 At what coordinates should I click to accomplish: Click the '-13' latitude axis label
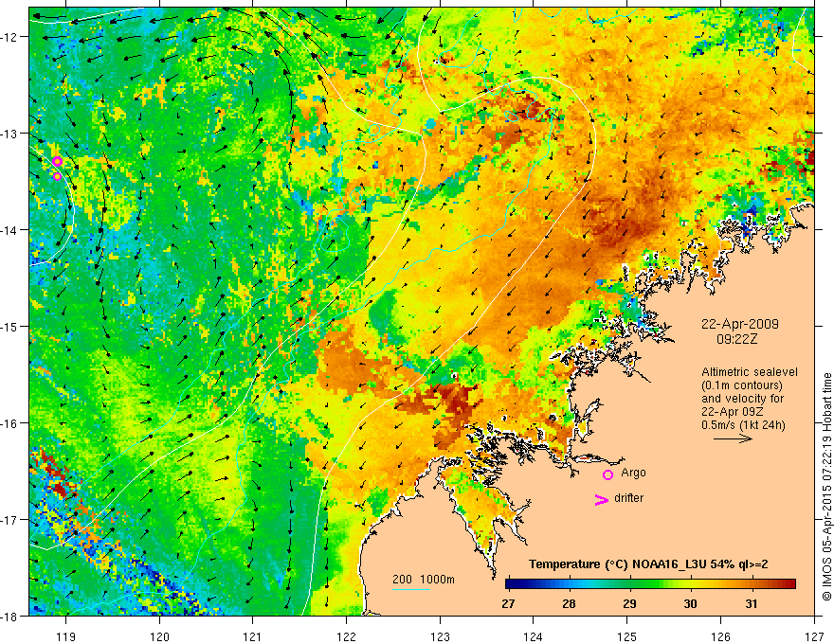point(9,134)
